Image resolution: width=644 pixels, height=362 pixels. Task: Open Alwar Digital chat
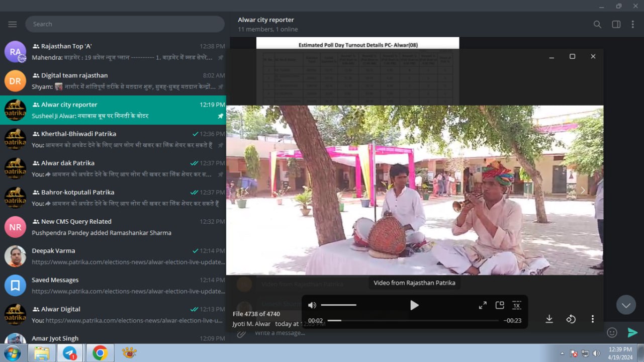113,314
